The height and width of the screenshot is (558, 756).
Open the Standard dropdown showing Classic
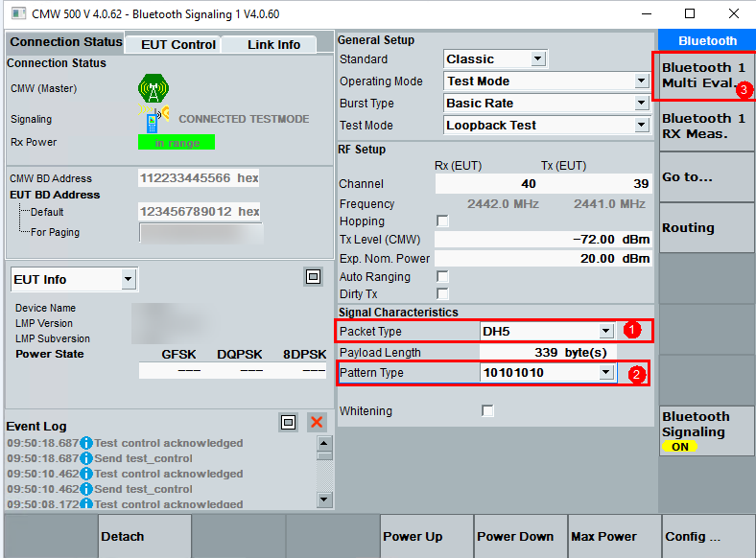[537, 58]
